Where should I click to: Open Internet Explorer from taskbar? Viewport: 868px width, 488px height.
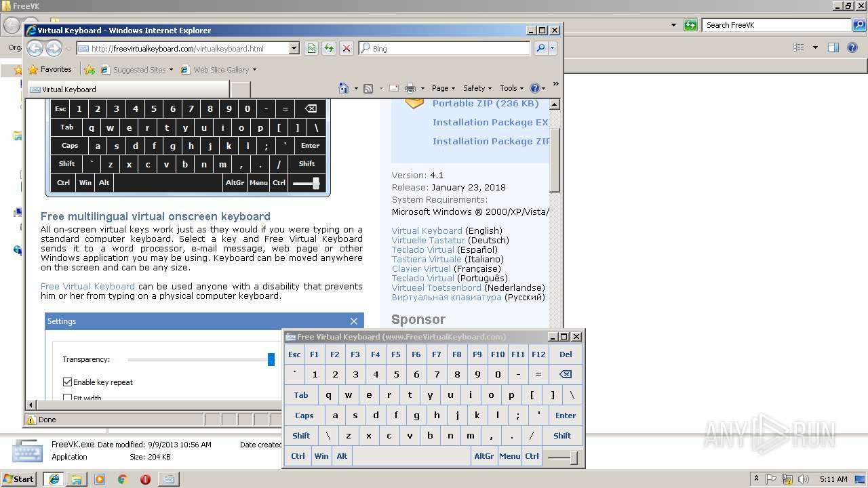(x=54, y=479)
